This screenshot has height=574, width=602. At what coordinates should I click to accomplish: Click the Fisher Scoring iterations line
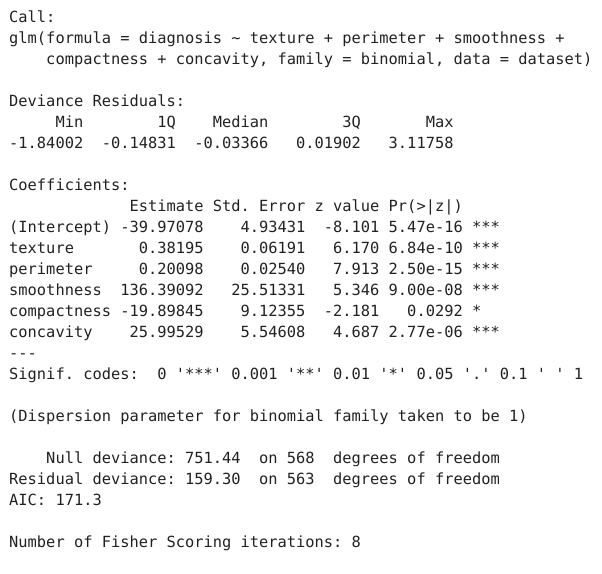tap(185, 541)
